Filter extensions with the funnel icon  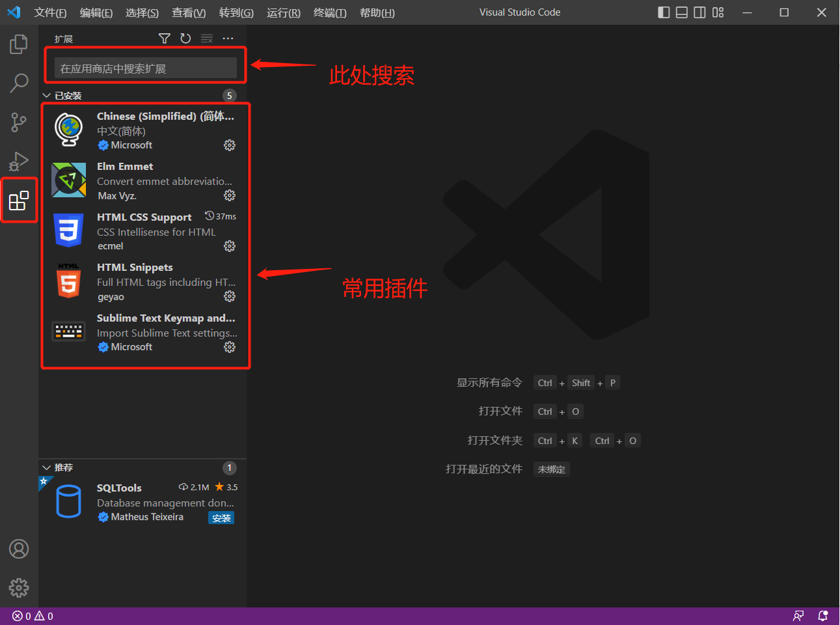pos(165,38)
